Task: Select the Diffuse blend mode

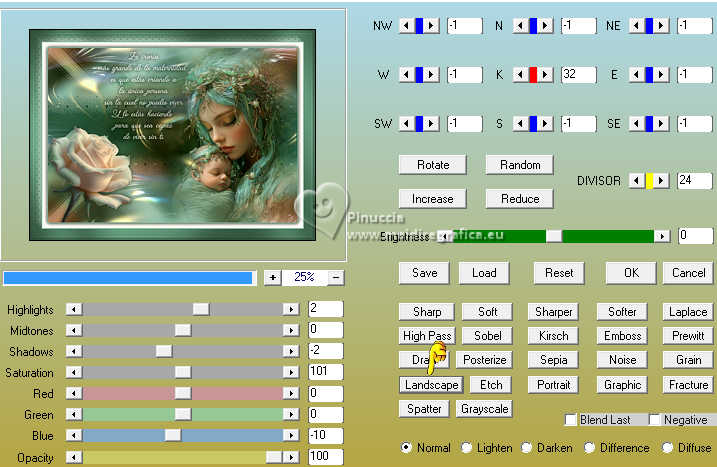Action: tap(668, 448)
